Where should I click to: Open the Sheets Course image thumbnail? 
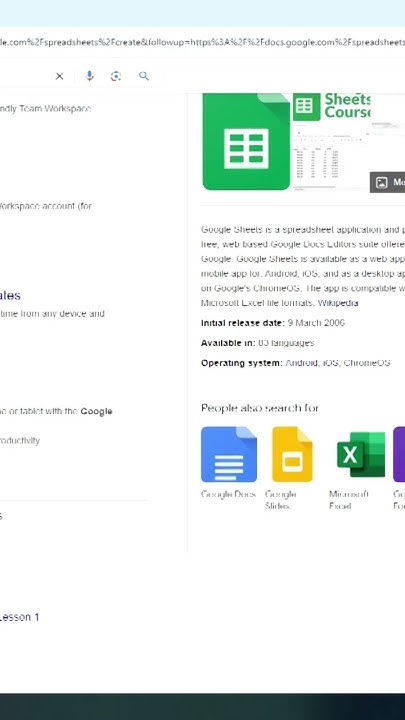click(331, 142)
